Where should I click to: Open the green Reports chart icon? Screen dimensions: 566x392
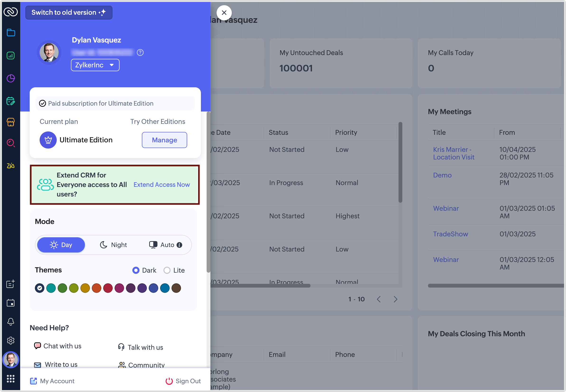click(11, 56)
